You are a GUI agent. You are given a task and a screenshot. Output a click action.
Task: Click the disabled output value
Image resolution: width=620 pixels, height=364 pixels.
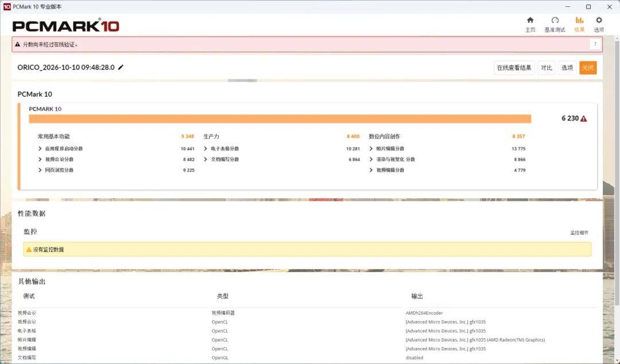click(x=414, y=358)
